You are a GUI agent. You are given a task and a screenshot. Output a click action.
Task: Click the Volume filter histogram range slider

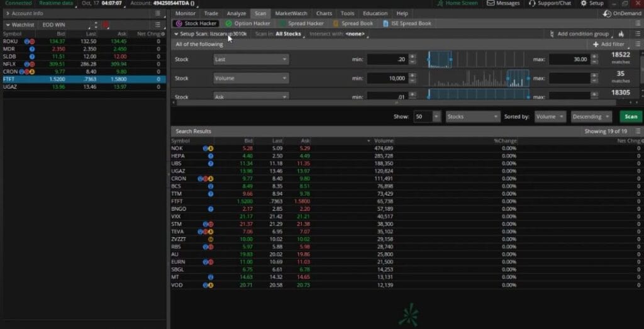click(x=518, y=78)
